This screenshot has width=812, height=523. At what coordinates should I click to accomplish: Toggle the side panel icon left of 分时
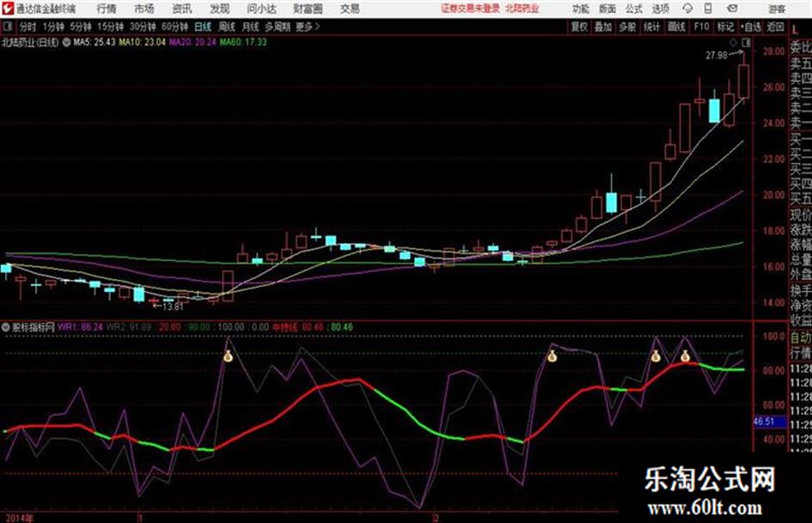click(x=8, y=27)
